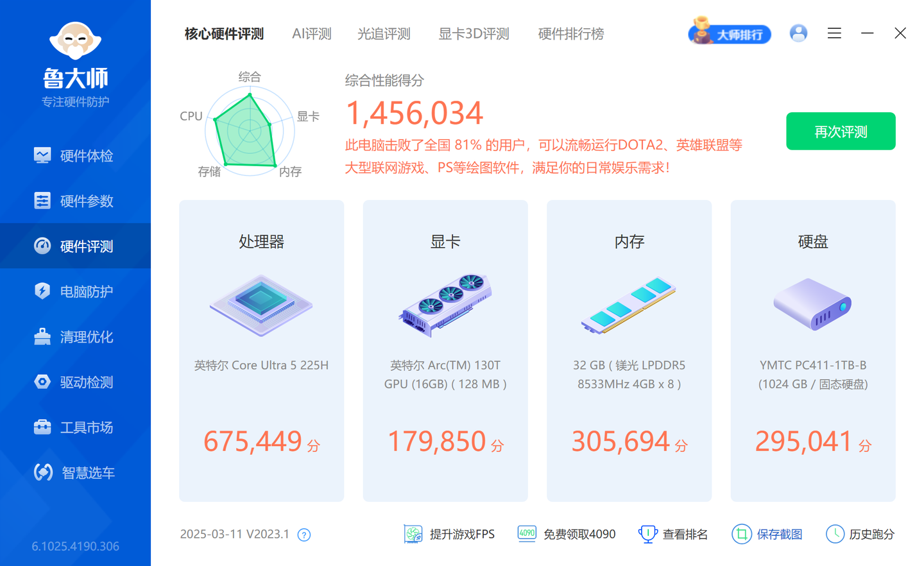
Task: Click the 硬盘 card title
Action: [x=813, y=242]
